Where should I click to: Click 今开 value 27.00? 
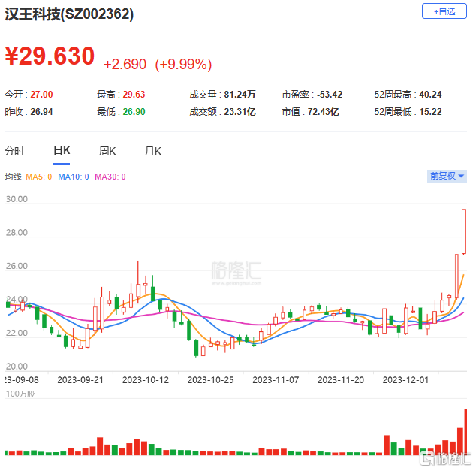[x=41, y=95]
